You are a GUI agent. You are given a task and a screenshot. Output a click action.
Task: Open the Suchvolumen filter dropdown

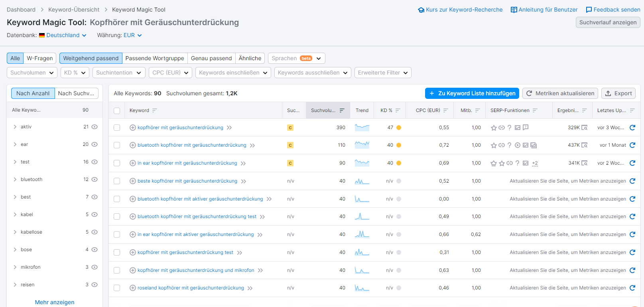coord(32,73)
